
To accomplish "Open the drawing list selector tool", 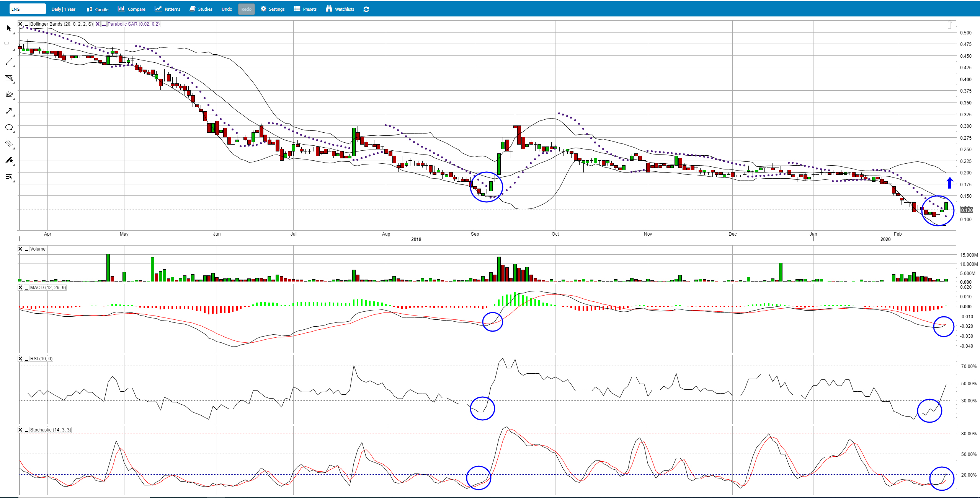I will point(9,177).
